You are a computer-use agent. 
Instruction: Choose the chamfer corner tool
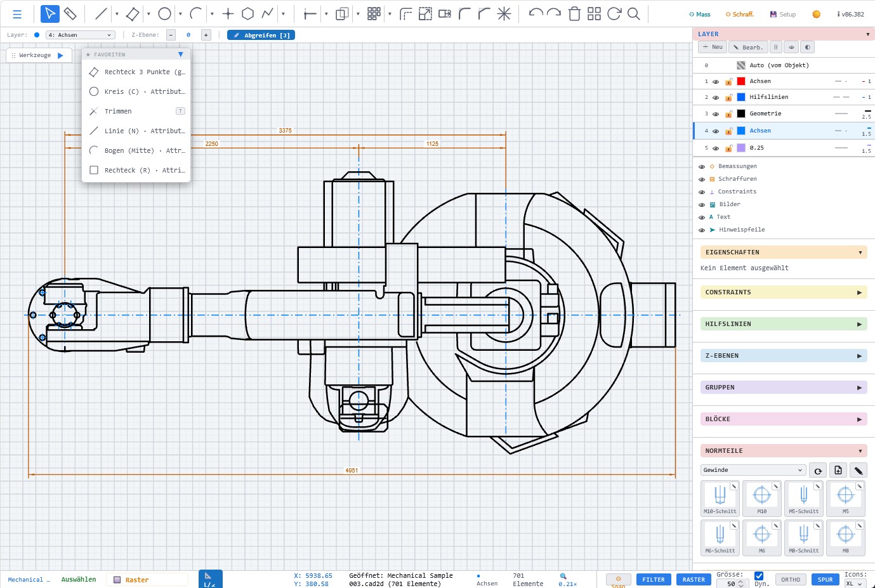485,13
